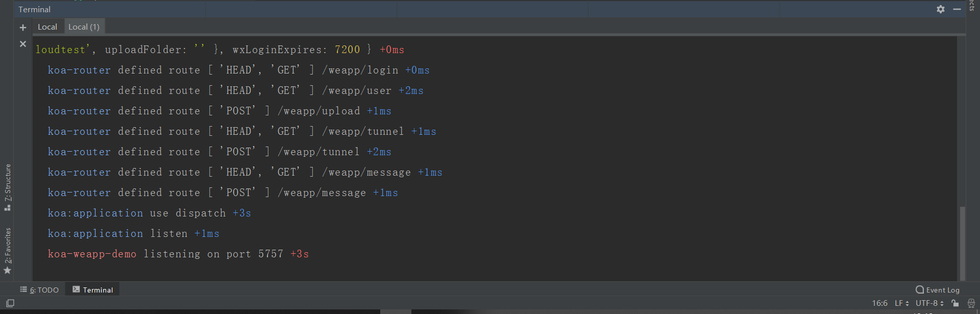980x314 pixels.
Task: Click the 16:6 cursor position indicator
Action: (x=879, y=303)
